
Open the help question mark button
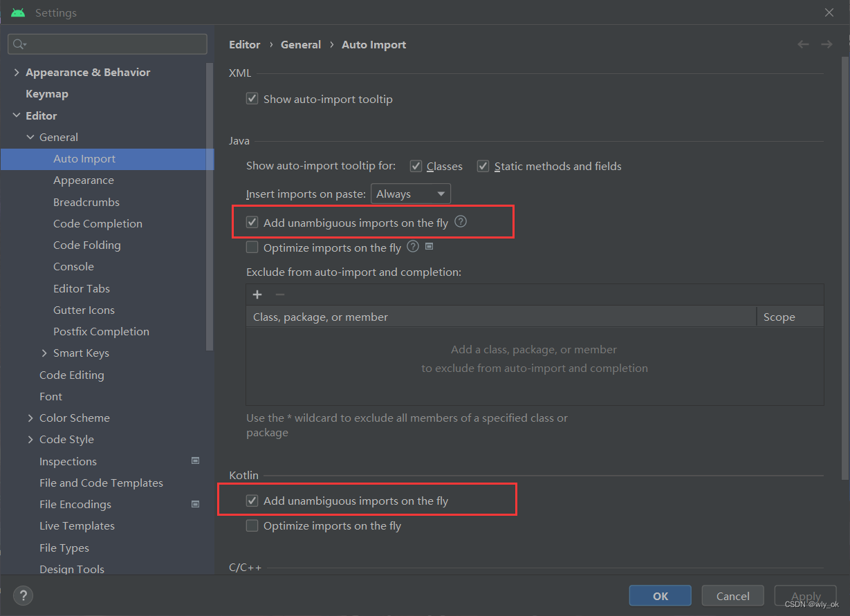23,595
